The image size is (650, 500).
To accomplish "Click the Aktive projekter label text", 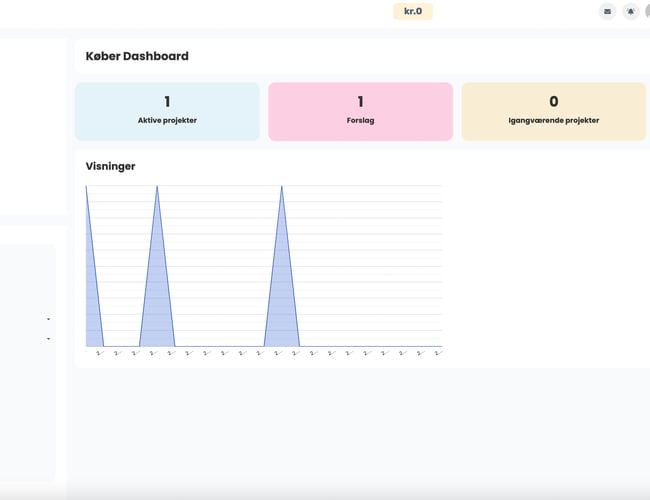I will (x=167, y=120).
